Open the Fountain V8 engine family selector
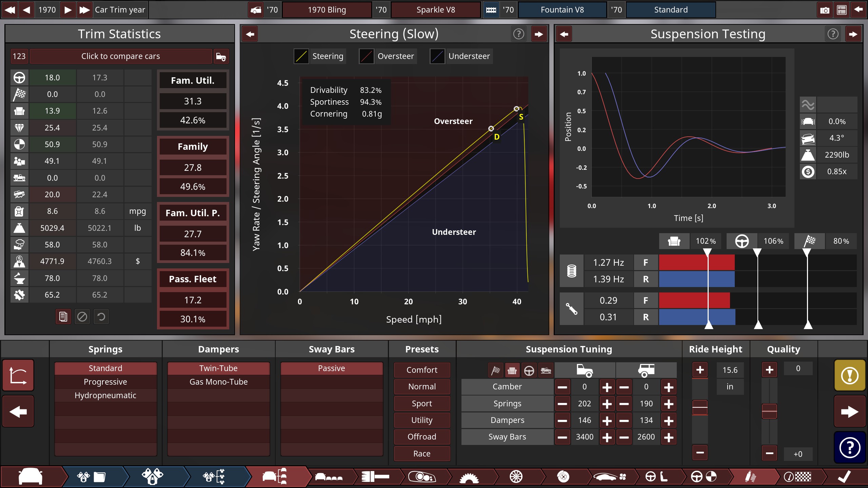 (x=562, y=10)
